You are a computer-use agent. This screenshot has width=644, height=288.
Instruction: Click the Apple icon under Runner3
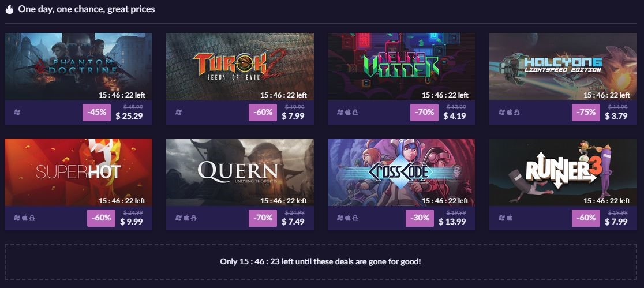[510, 218]
